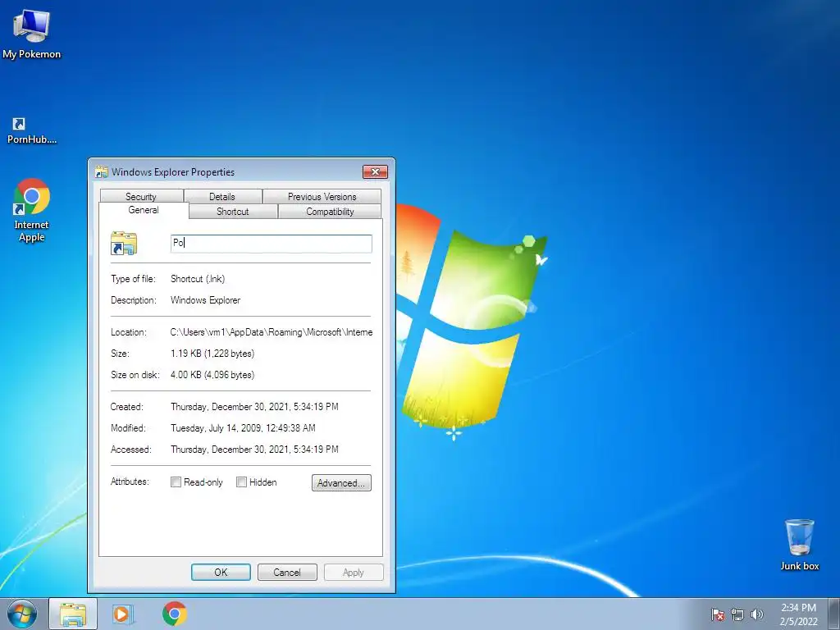Click the Cancel button
Viewport: 840px width, 630px height.
(287, 572)
